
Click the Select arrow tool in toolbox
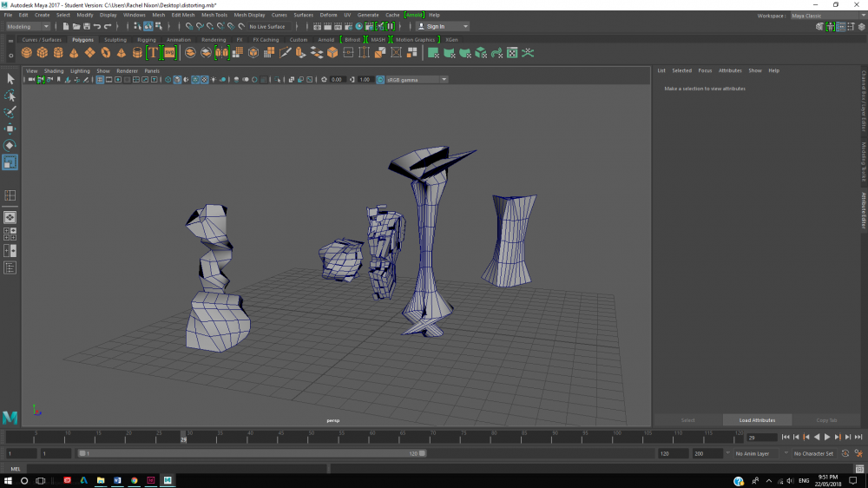point(10,79)
